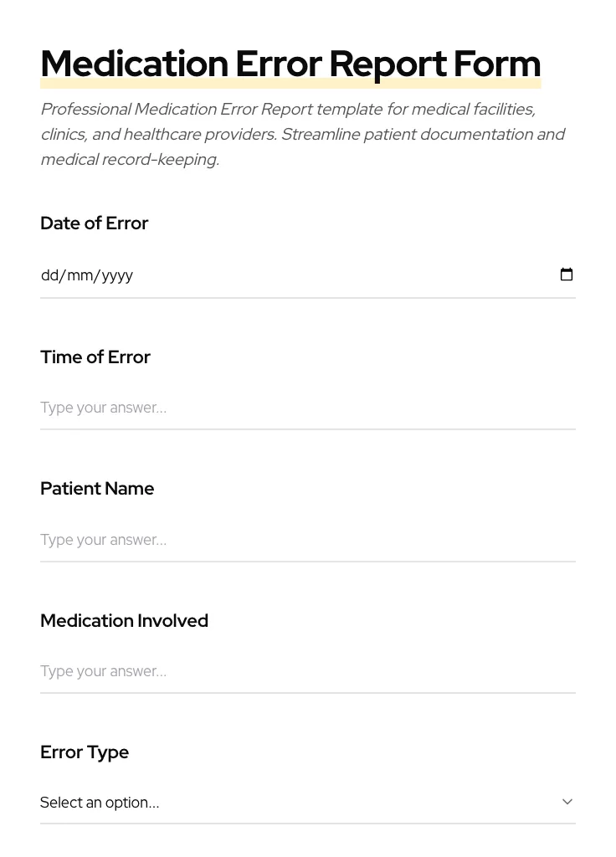Click the underline beneath Patient Name input
This screenshot has width=616, height=857.
coord(308,562)
